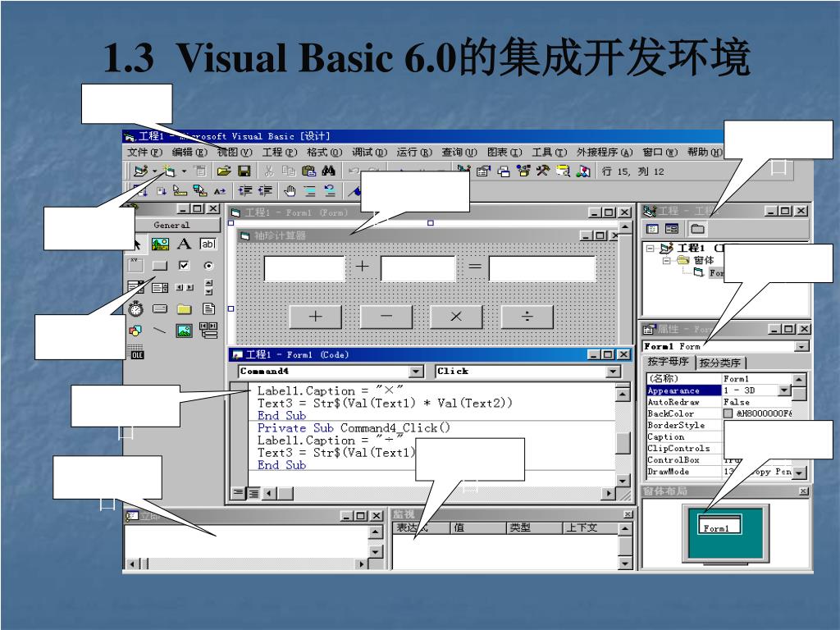
Task: Open the Form1 Form object dropdown in Properties
Action: tap(801, 347)
